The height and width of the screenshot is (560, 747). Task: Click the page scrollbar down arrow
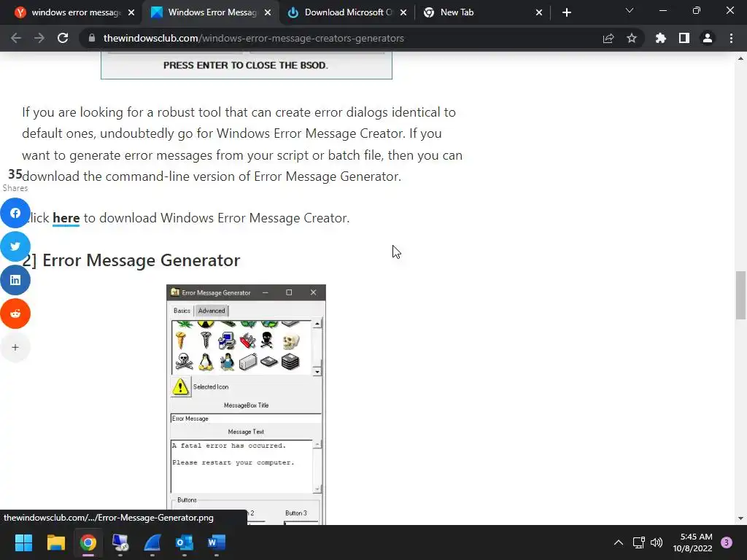pos(740,518)
